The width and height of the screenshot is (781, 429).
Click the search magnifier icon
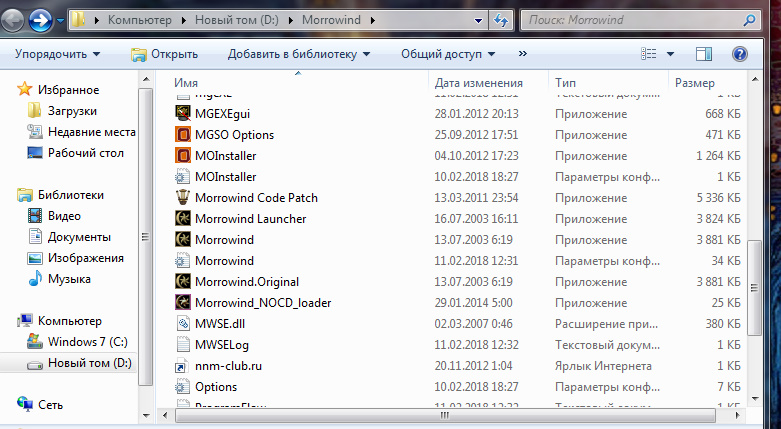749,20
